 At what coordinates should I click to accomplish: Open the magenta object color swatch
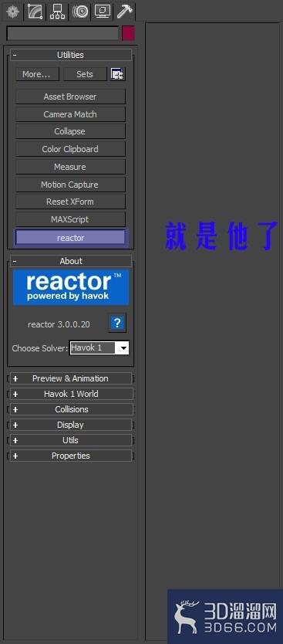point(128,34)
